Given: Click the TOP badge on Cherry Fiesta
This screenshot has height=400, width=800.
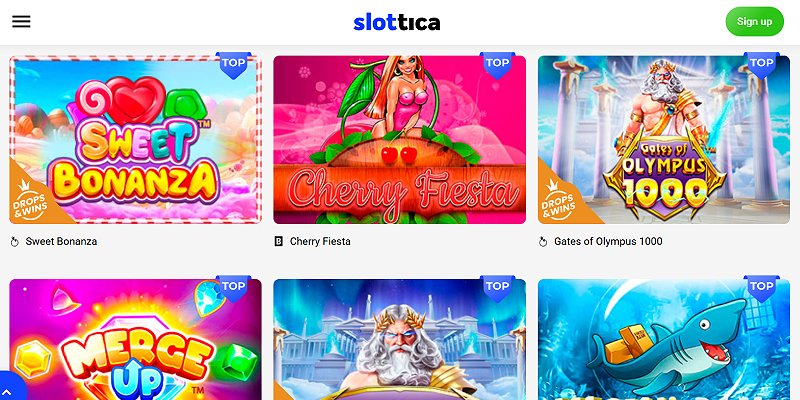Looking at the screenshot, I should click(x=497, y=65).
